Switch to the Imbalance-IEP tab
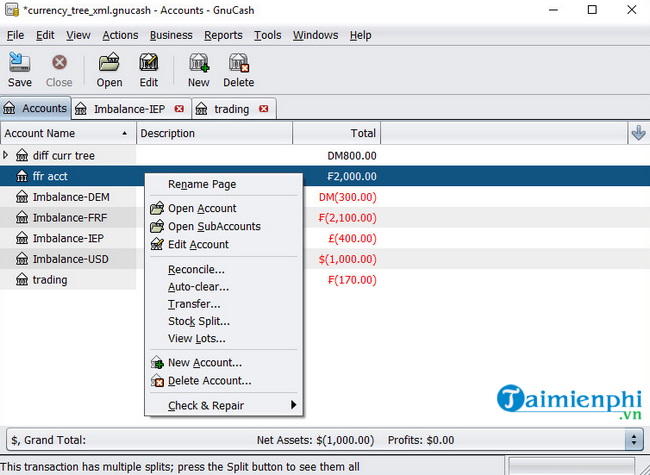650x475 pixels. [129, 109]
